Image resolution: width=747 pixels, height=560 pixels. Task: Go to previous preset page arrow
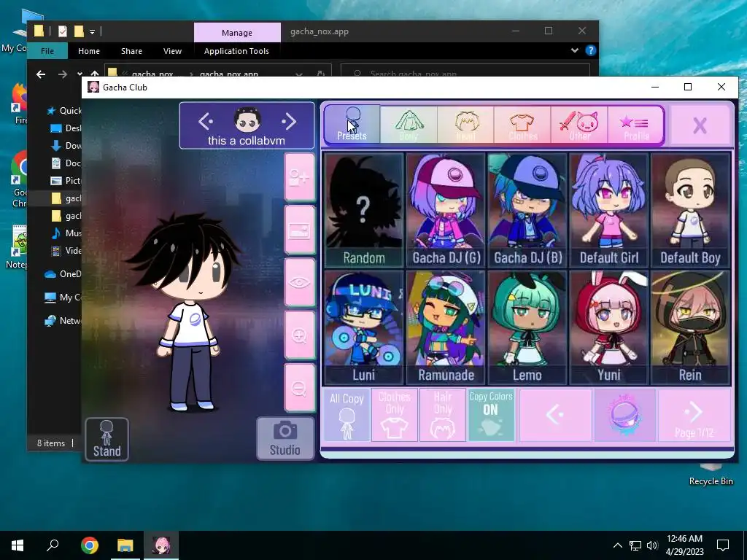tap(555, 415)
